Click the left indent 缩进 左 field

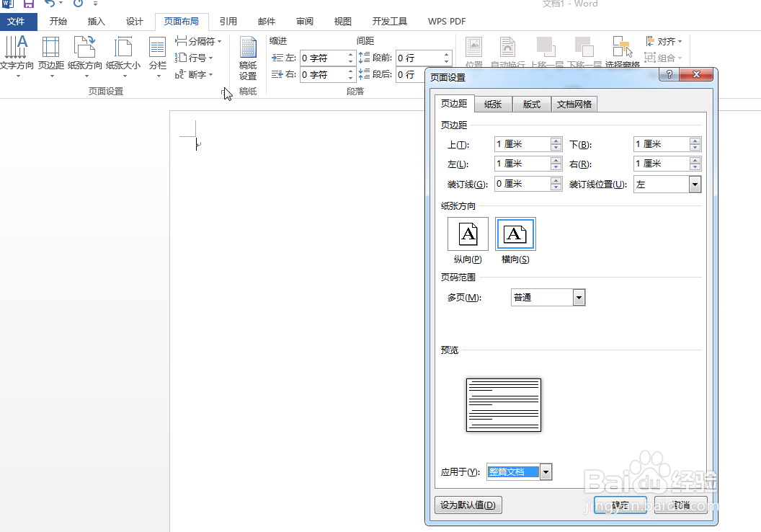[323, 58]
